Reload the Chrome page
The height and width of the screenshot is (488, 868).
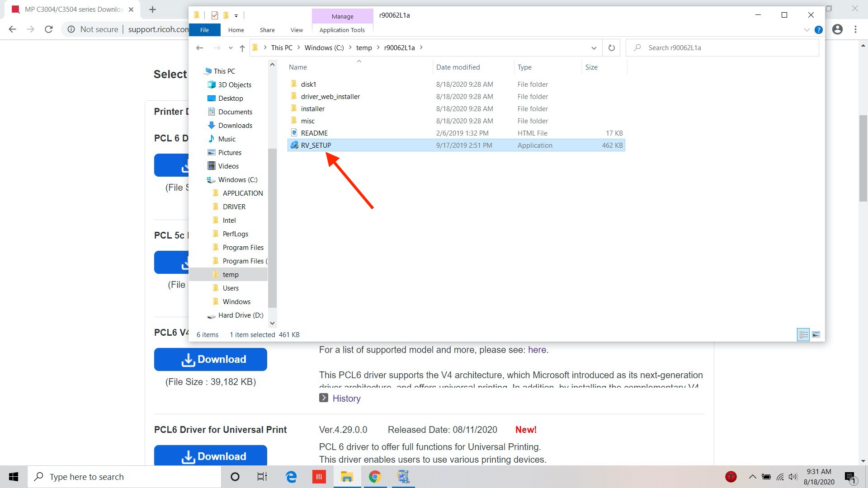click(x=49, y=29)
